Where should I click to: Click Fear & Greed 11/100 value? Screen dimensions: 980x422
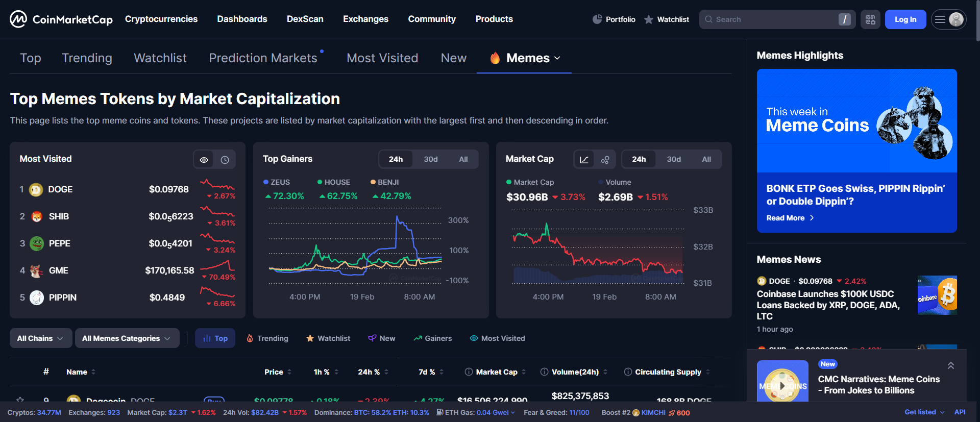[579, 412]
